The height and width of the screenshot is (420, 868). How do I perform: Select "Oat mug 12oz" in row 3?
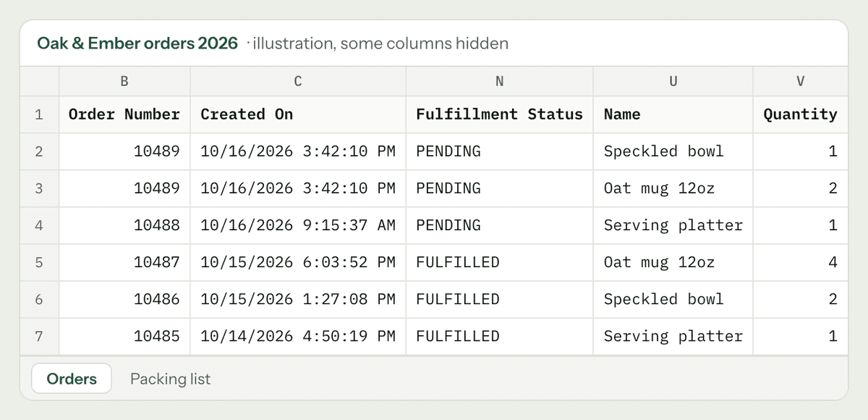pos(673,188)
